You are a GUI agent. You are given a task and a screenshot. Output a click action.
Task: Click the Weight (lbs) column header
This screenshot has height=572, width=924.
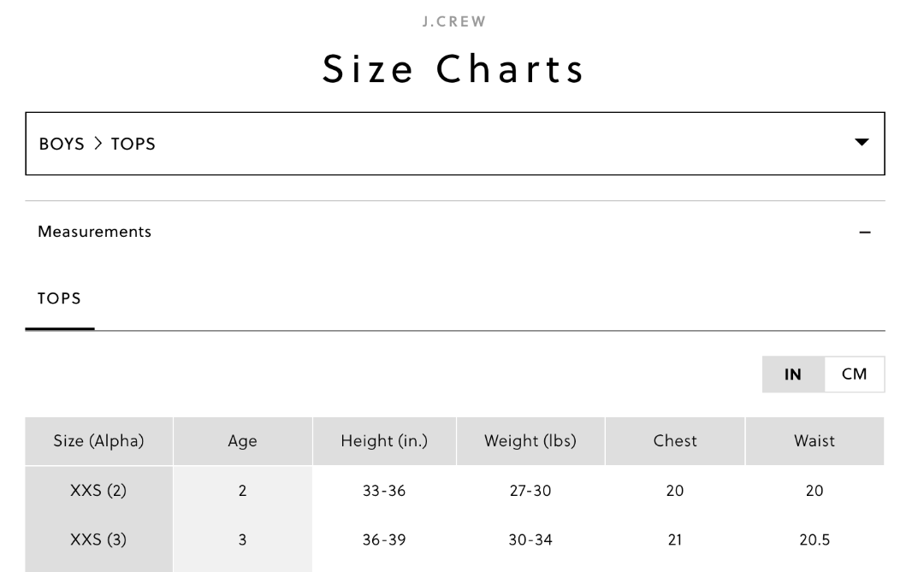coord(530,441)
